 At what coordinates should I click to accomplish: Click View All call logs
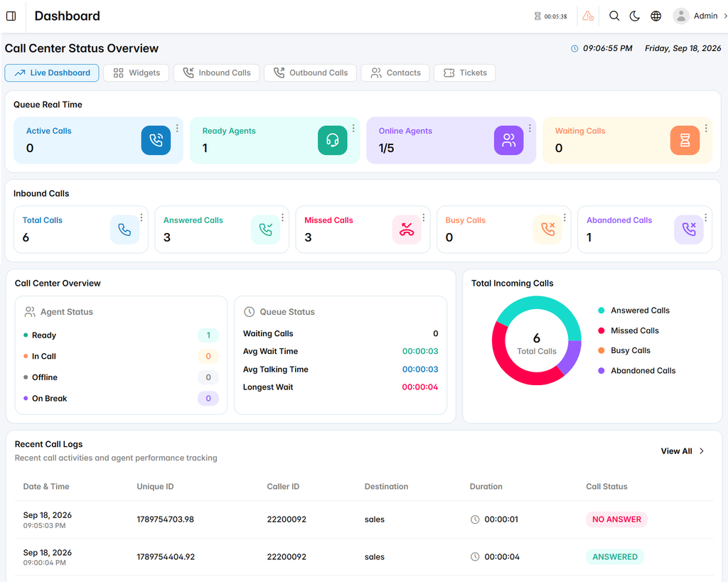tap(682, 451)
